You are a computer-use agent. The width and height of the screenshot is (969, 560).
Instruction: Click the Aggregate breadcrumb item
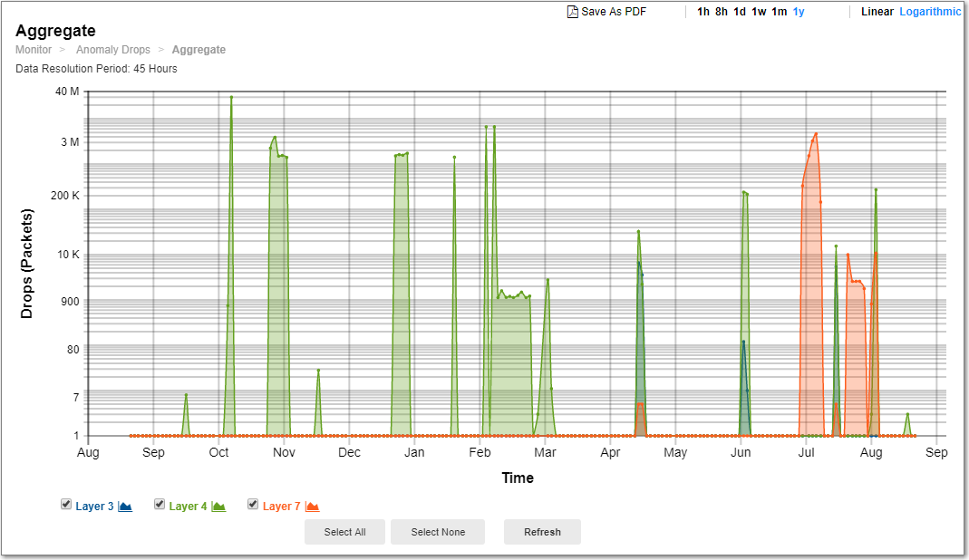[199, 50]
